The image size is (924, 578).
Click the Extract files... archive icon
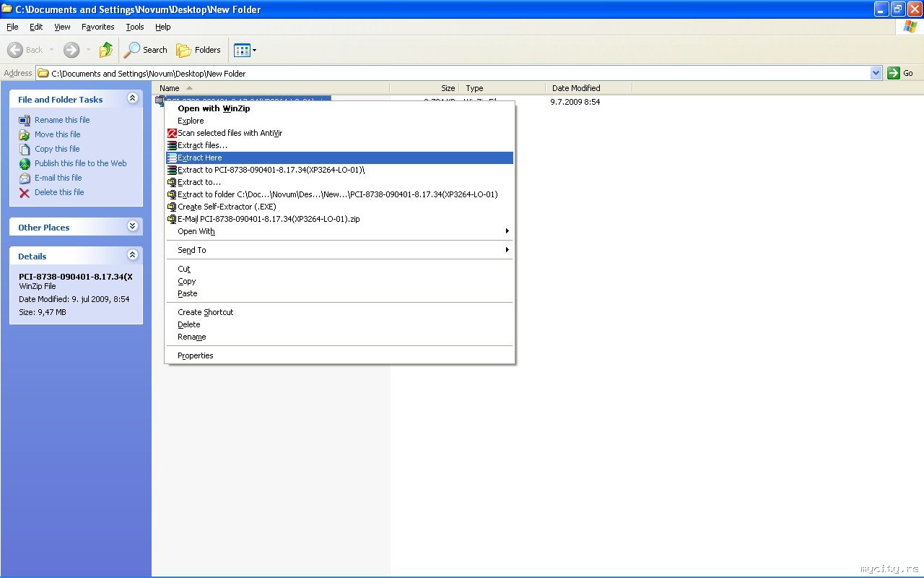172,145
